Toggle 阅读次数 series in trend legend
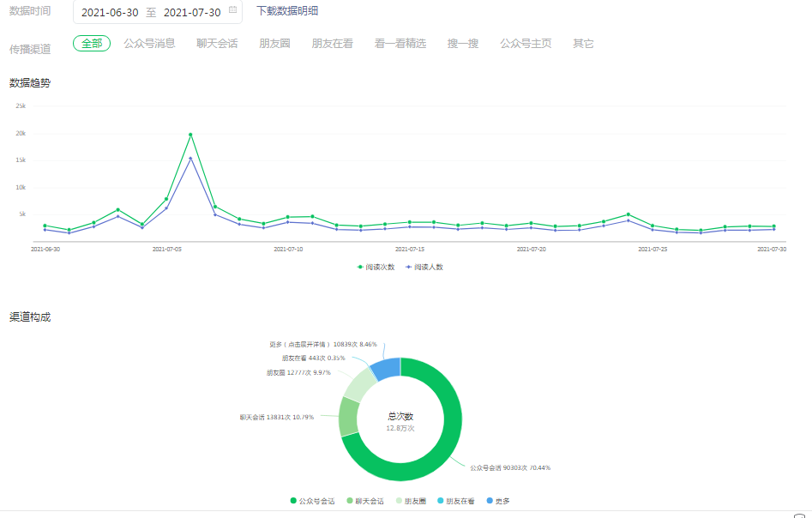Viewport: 812px width, 518px height. (x=376, y=267)
